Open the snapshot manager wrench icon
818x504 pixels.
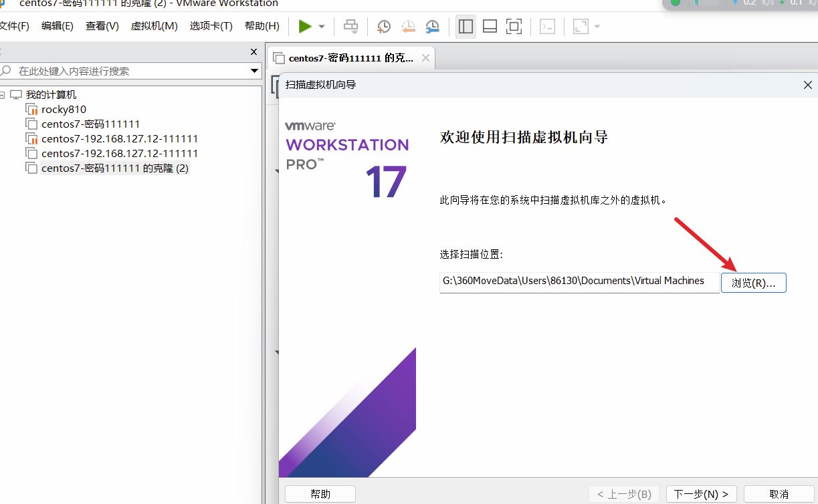tap(433, 26)
